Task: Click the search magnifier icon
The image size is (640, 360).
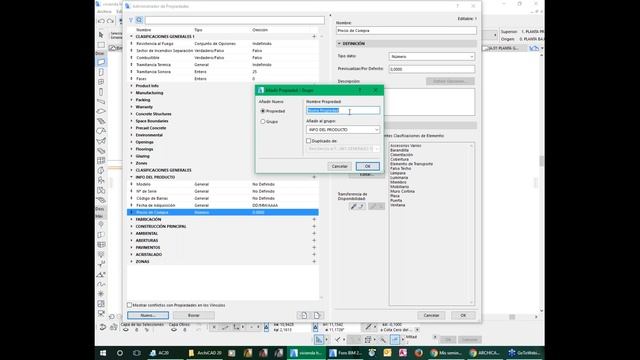Action: click(x=139, y=20)
